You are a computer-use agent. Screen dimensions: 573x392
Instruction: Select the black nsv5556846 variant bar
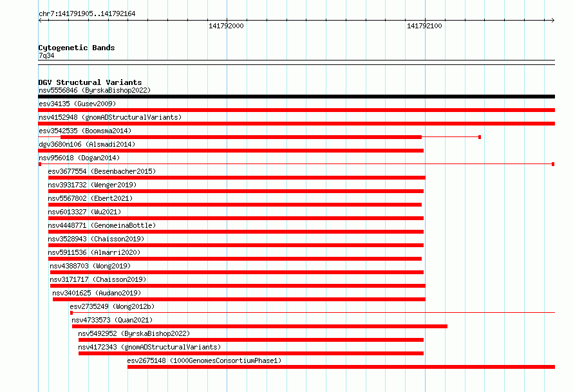coord(296,97)
